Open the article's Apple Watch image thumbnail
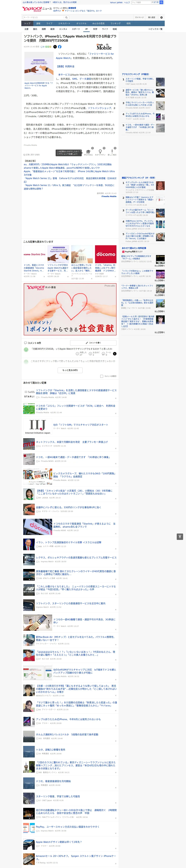186x868 pixels. coord(39,67)
